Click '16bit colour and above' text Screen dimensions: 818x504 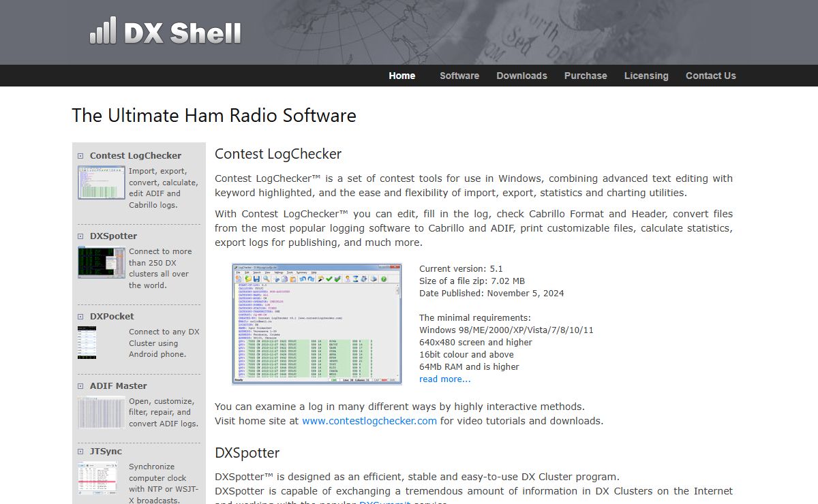pos(466,354)
